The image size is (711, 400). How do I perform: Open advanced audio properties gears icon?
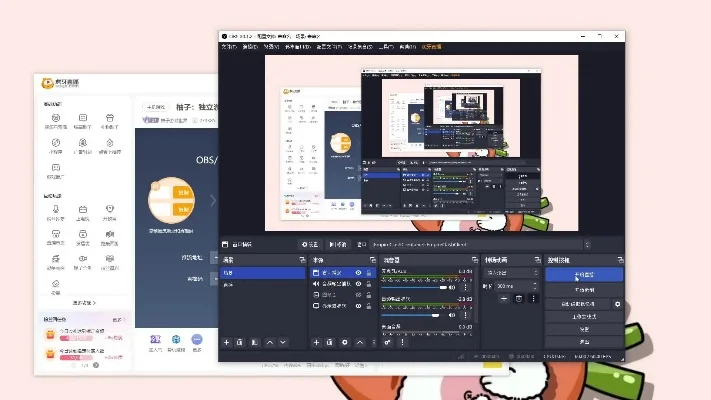(388, 342)
